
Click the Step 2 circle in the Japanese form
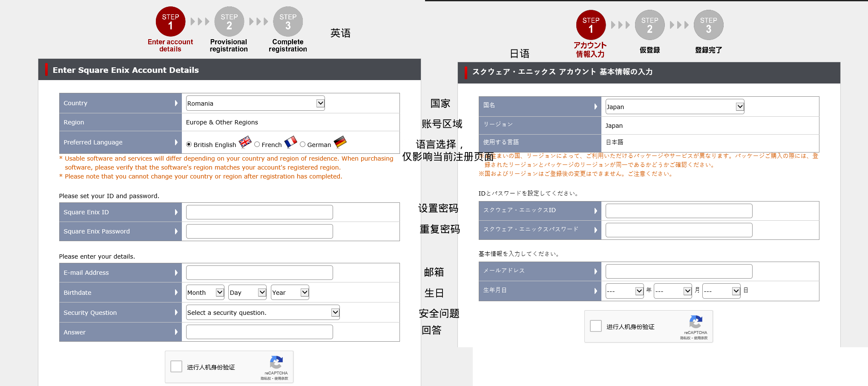(650, 25)
